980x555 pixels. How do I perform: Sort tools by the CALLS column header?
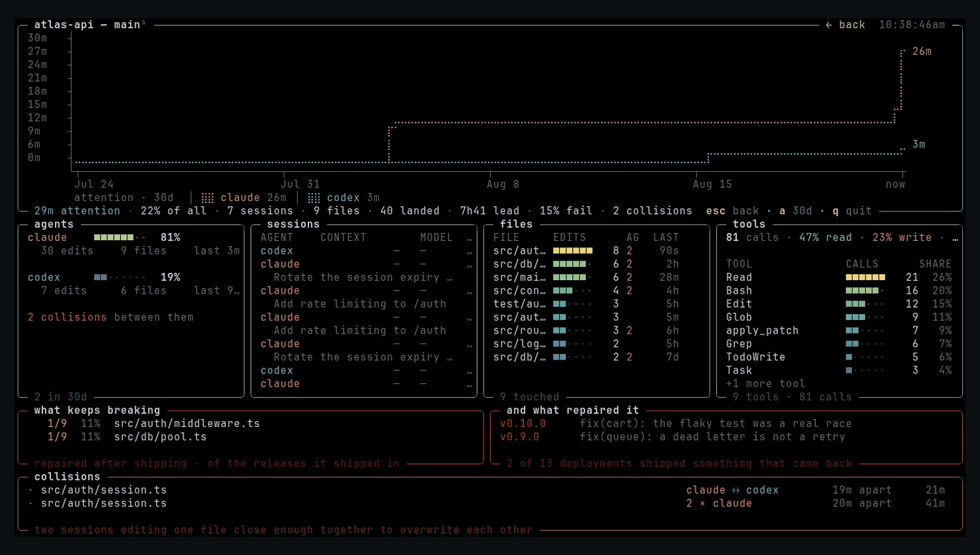point(862,264)
